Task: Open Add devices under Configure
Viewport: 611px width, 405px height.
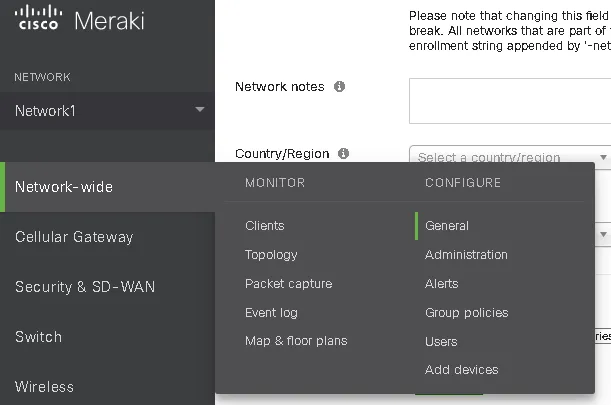Action: (x=462, y=370)
